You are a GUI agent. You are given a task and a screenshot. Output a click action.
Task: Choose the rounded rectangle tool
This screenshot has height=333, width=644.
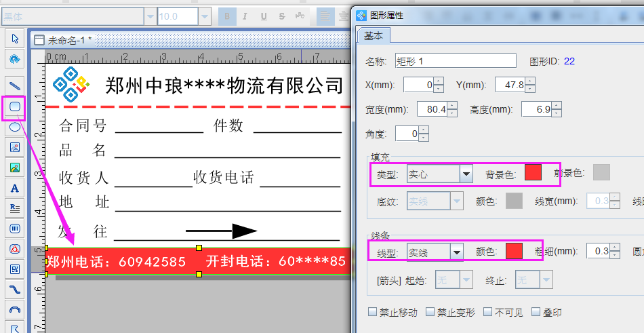[x=14, y=106]
